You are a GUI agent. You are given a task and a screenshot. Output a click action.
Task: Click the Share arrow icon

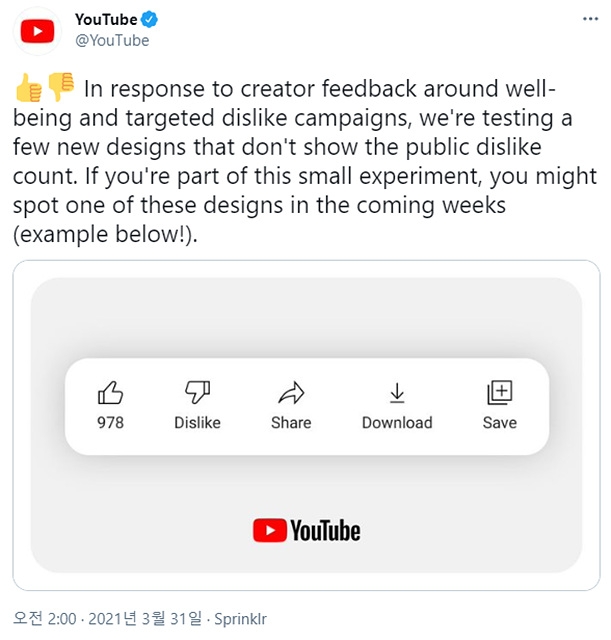[x=291, y=392]
